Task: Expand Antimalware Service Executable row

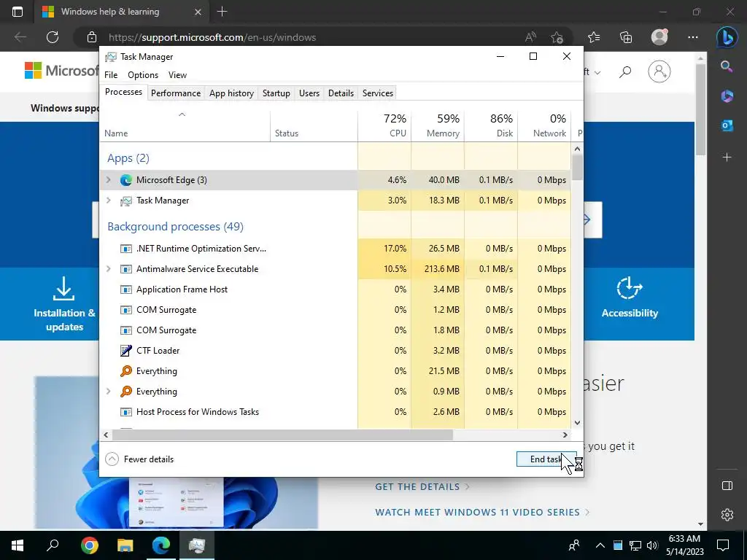Action: tap(108, 269)
